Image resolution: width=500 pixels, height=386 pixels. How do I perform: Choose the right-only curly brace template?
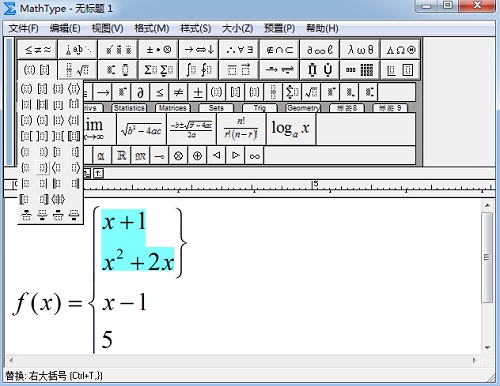point(42,168)
